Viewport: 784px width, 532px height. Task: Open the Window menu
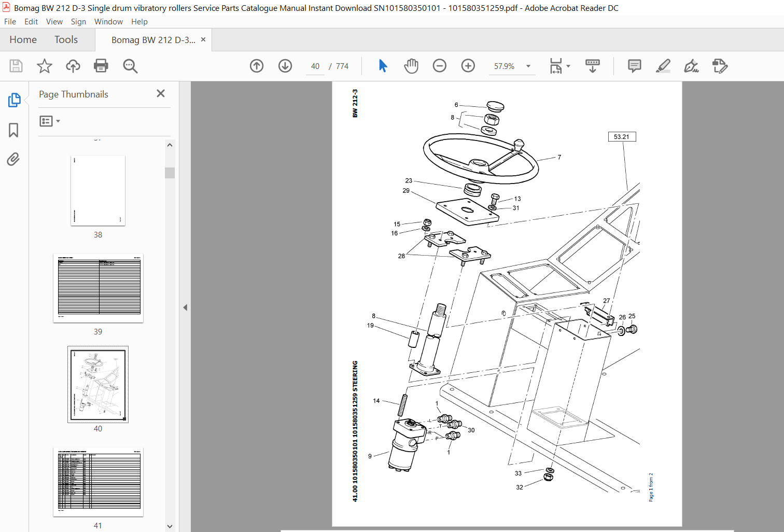[108, 22]
